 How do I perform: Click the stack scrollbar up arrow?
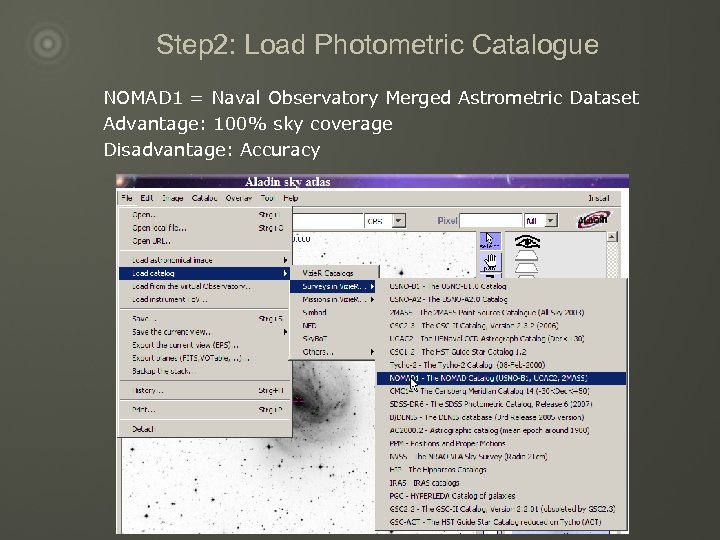612,237
